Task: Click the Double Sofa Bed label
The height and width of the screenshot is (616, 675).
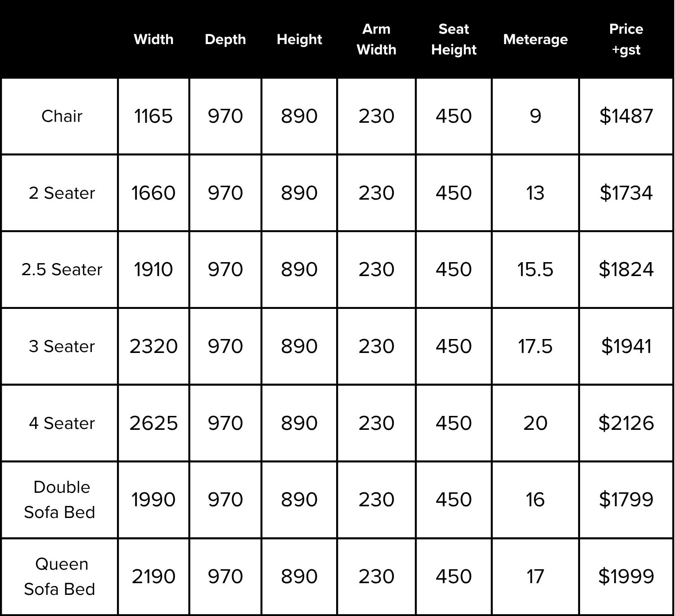Action: coord(59,500)
